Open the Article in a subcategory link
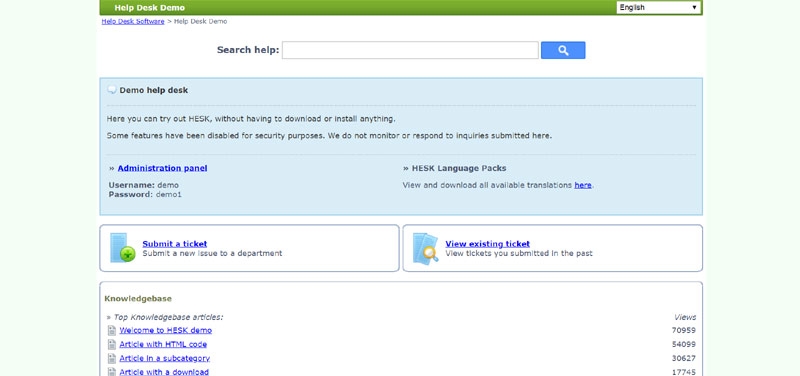The height and width of the screenshot is (376, 800). (164, 358)
